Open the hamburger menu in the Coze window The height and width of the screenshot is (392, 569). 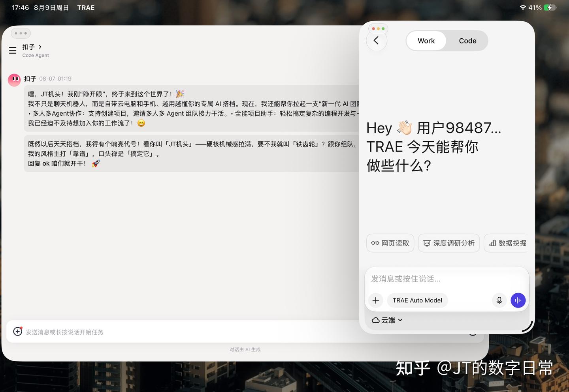tap(13, 51)
